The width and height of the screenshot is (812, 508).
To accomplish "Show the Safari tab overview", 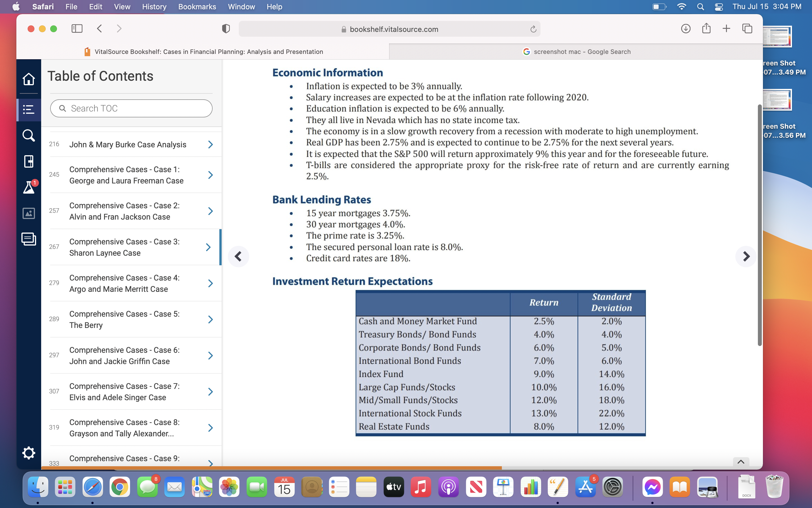I will [x=747, y=29].
